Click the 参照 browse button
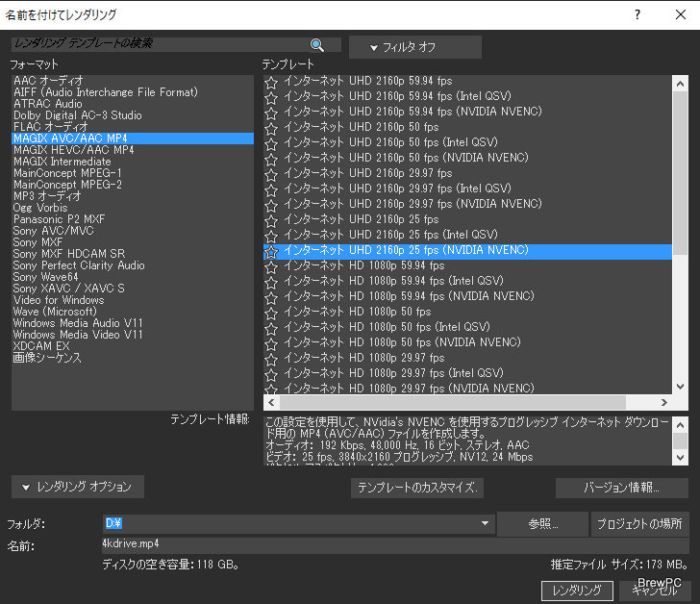 tap(542, 523)
